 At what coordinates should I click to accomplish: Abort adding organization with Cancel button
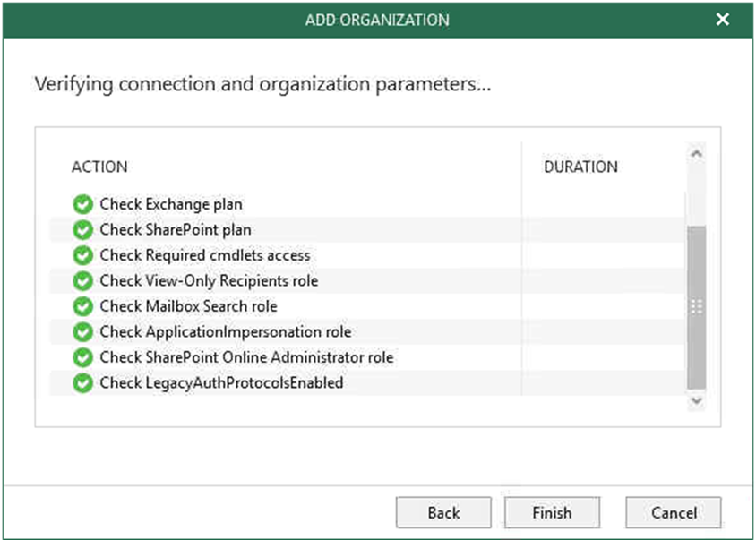[674, 512]
